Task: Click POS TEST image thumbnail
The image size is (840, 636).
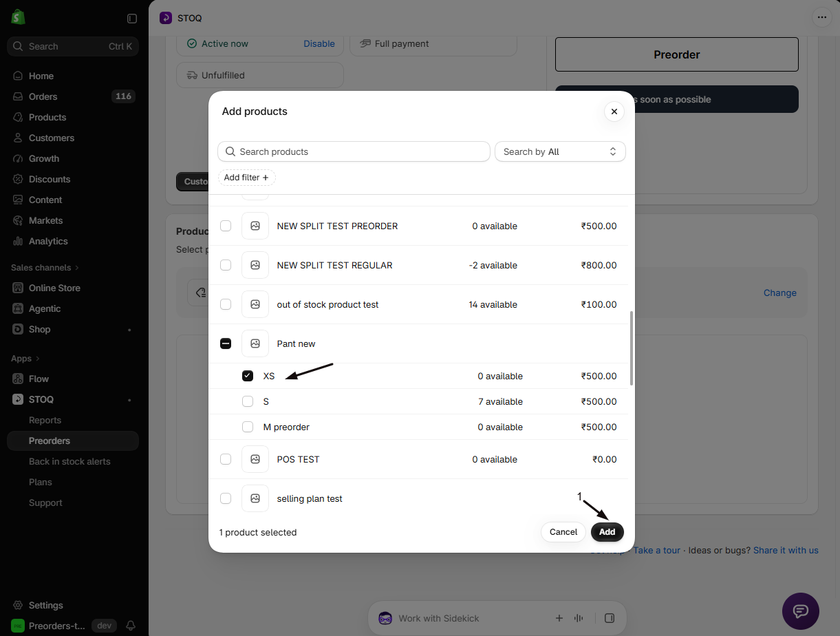Action: pyautogui.click(x=255, y=459)
